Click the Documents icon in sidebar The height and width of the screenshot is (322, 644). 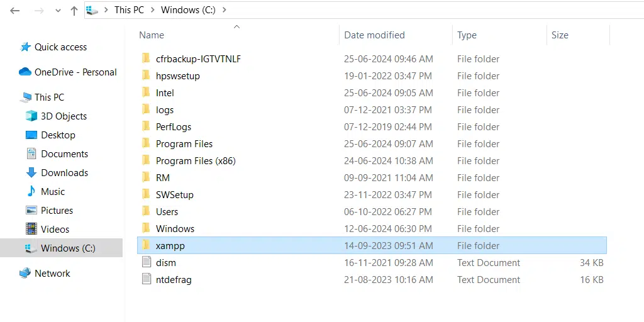coord(31,154)
